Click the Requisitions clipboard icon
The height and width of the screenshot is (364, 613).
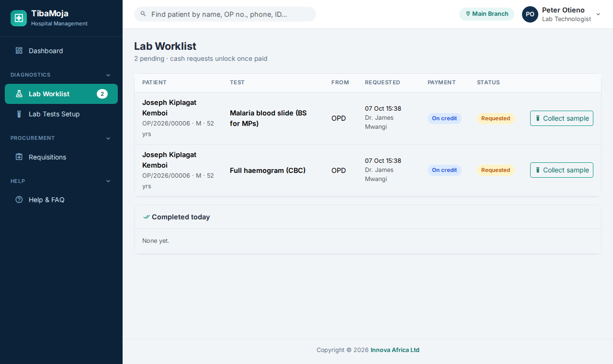pos(19,157)
